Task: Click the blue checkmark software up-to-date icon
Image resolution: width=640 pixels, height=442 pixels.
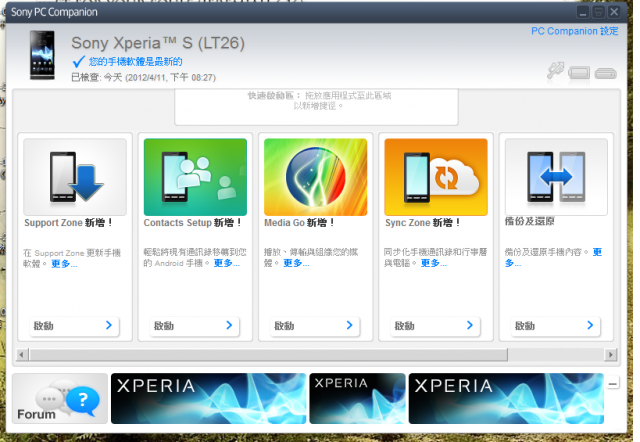Action: (x=78, y=62)
